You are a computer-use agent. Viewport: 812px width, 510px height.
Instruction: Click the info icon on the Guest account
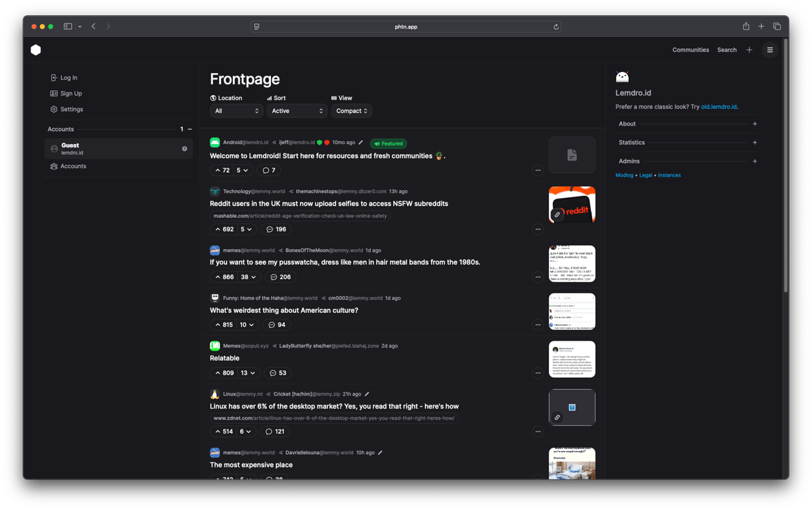pyautogui.click(x=185, y=148)
